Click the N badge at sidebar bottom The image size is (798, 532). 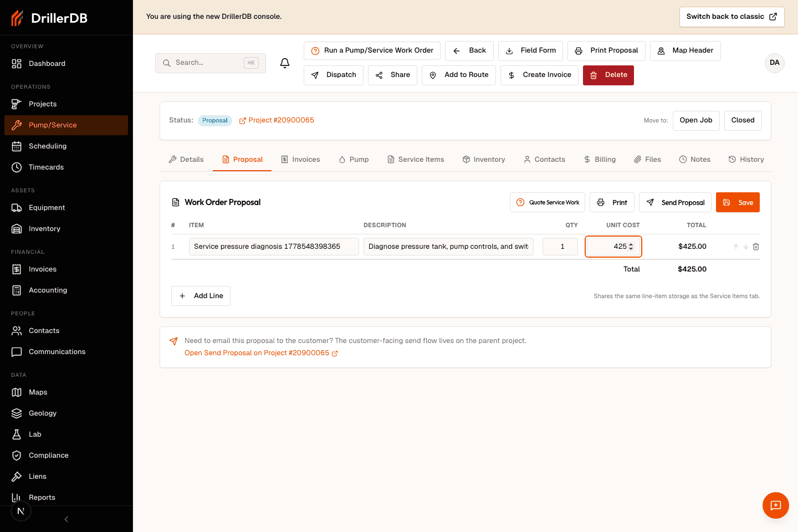point(21,511)
